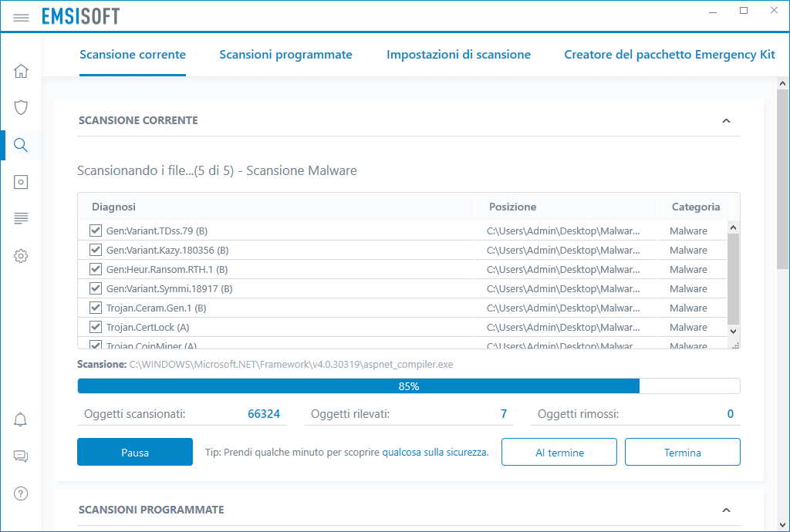
Task: Click the Al termine button
Action: 559,452
